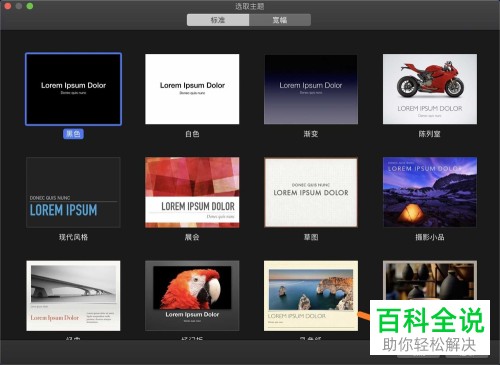Click the 草图 theme label
500x365 pixels.
pos(311,237)
